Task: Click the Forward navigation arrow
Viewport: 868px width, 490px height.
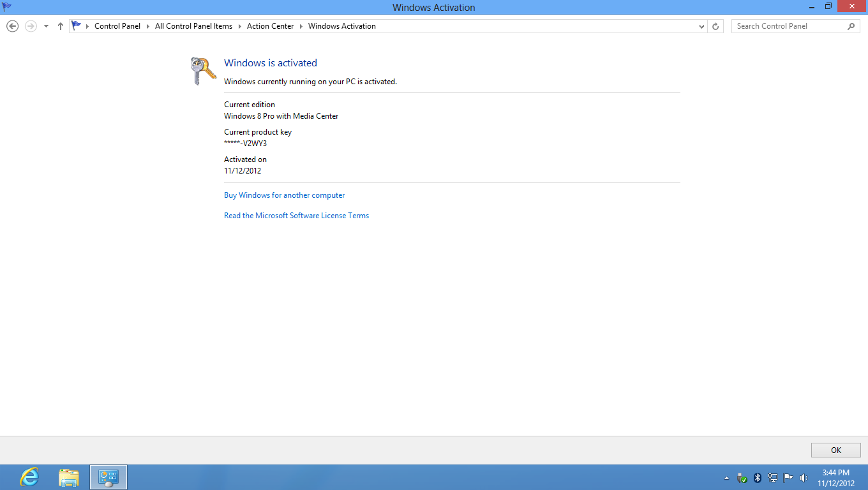Action: click(30, 26)
